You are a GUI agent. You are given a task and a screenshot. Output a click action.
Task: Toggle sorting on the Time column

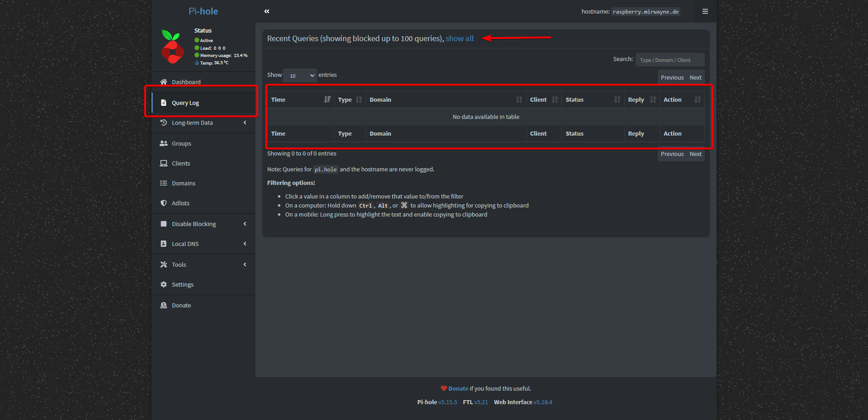327,99
